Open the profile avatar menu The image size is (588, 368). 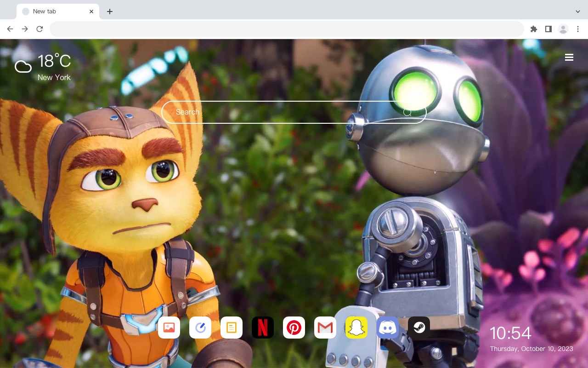pyautogui.click(x=563, y=29)
